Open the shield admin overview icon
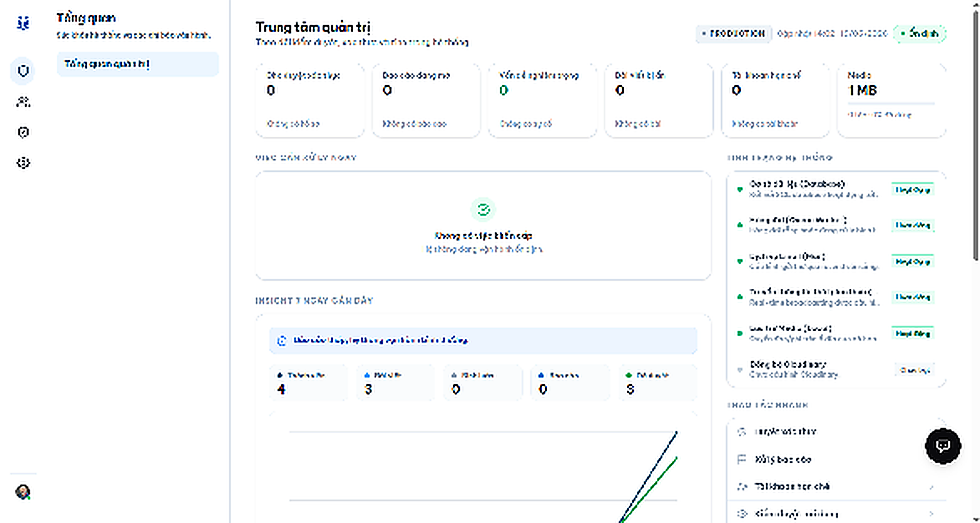Screen dimensions: 980x523 coord(23,70)
